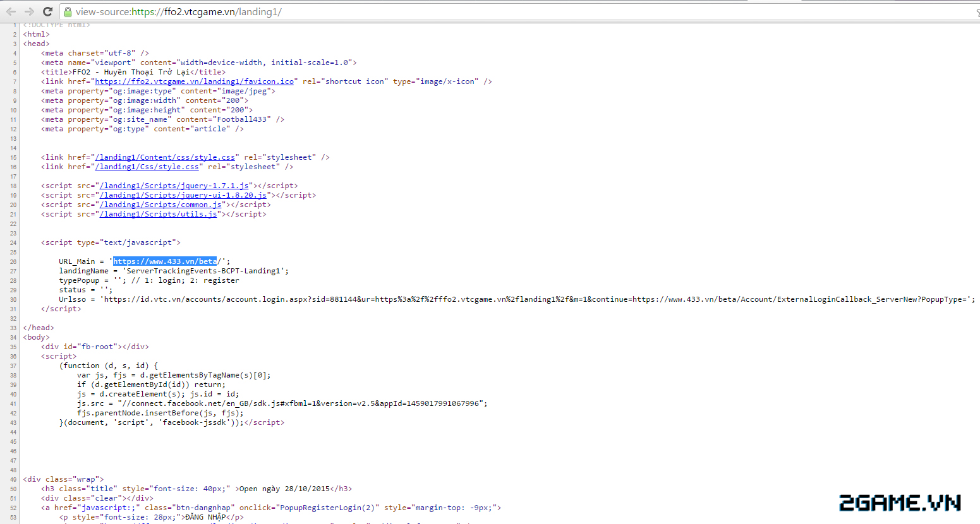Image resolution: width=980 pixels, height=524 pixels.
Task: Click the og:image:height meta line
Action: tap(147, 110)
